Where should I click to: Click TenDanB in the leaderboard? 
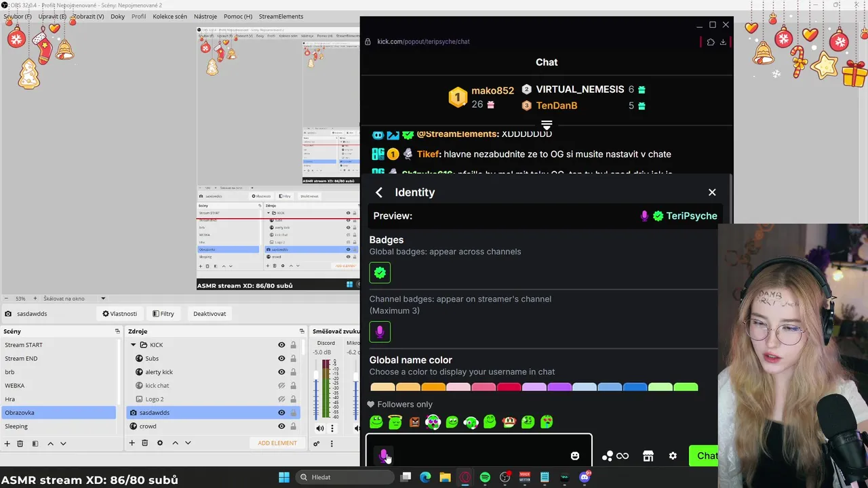[x=557, y=106]
